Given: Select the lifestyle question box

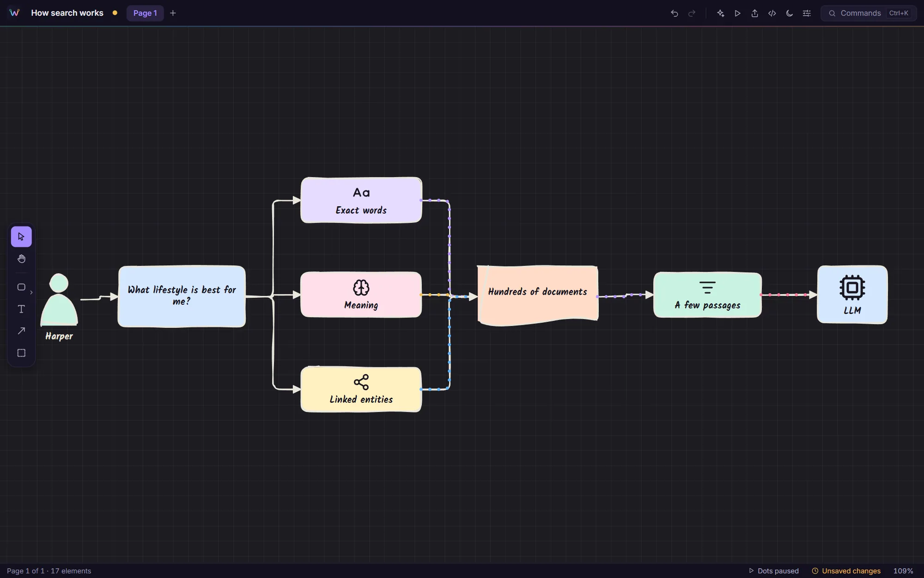Looking at the screenshot, I should pos(182,296).
